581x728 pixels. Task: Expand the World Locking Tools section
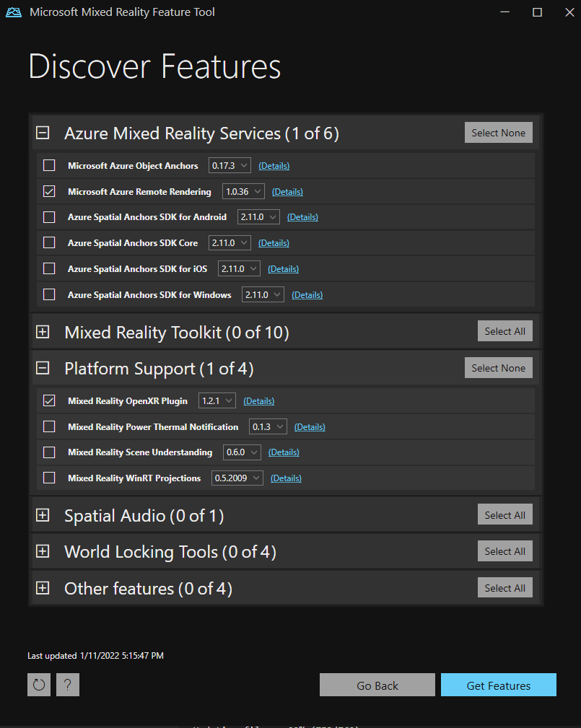[x=42, y=551]
